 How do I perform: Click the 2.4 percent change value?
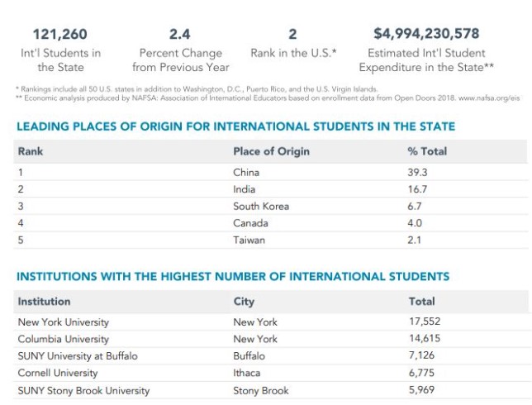(x=180, y=34)
